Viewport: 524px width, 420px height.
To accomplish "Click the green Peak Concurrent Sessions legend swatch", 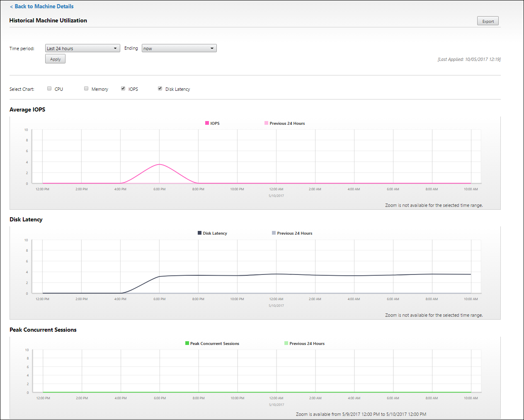I will 187,343.
